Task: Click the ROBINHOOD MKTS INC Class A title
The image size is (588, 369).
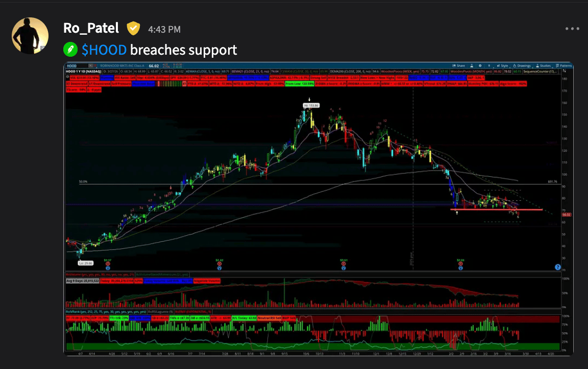Action: click(x=122, y=66)
